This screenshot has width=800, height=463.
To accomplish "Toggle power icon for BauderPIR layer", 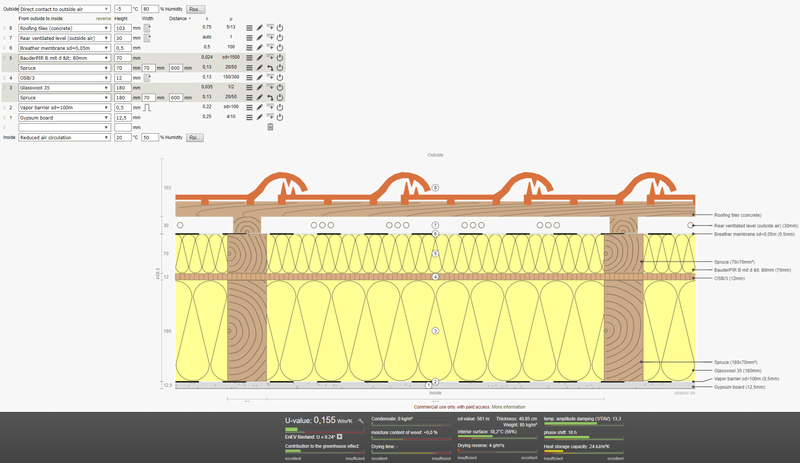I will coord(280,57).
